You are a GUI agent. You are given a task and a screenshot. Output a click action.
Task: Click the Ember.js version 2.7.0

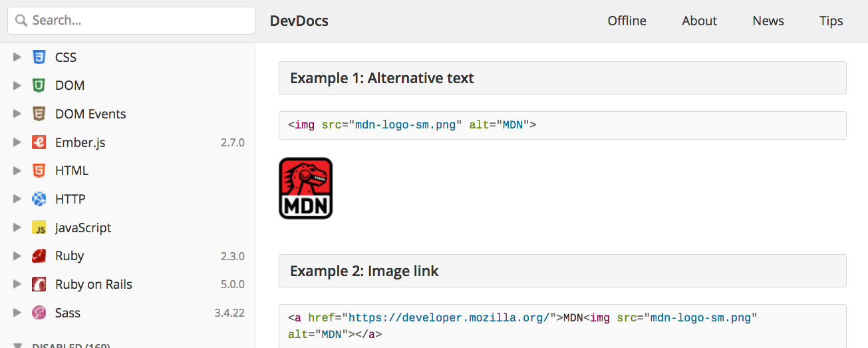233,142
